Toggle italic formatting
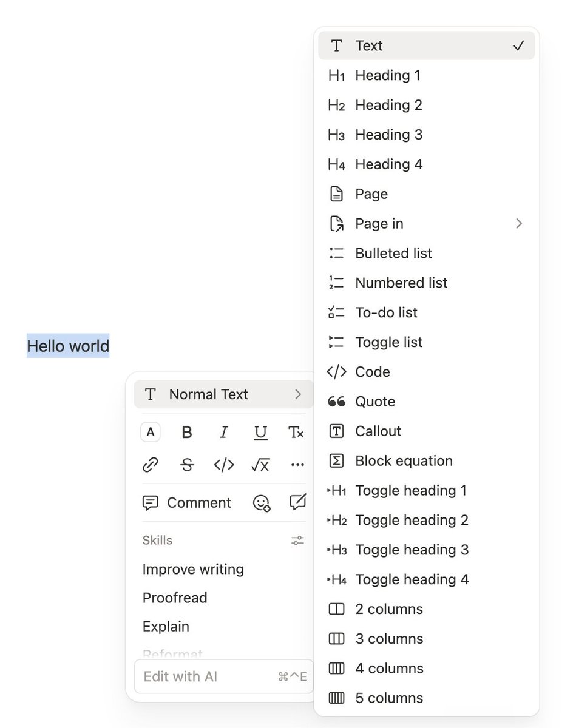This screenshot has height=728, width=576. (224, 432)
